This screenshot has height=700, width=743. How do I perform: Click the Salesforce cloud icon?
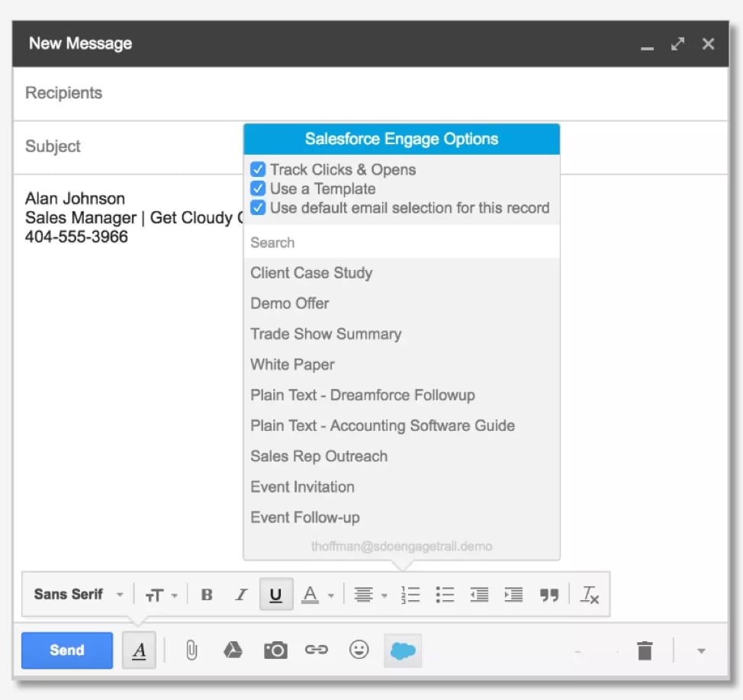coord(403,650)
